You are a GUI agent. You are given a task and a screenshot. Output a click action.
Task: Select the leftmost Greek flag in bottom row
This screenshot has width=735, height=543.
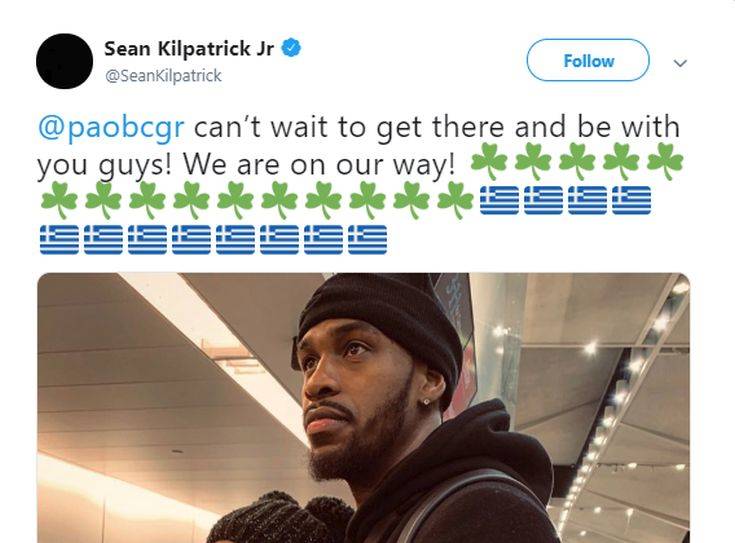pyautogui.click(x=59, y=240)
